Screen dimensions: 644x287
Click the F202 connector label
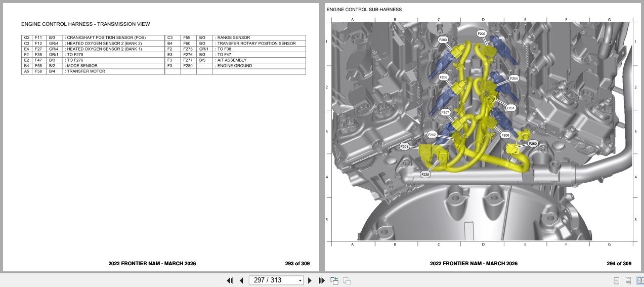click(482, 33)
